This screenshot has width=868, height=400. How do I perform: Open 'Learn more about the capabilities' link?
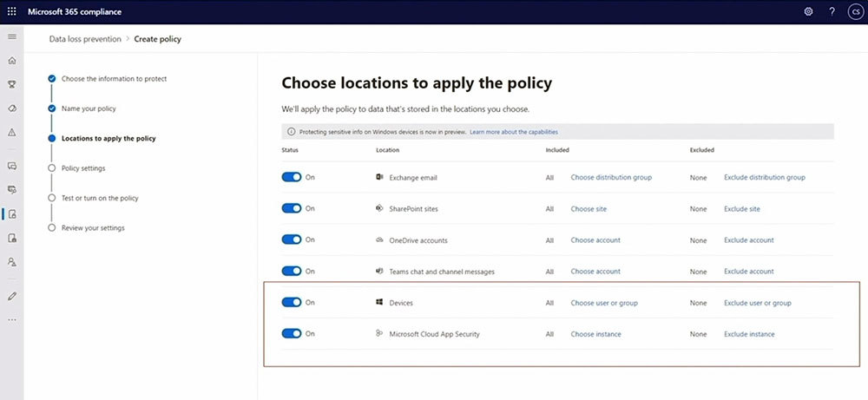pyautogui.click(x=513, y=132)
